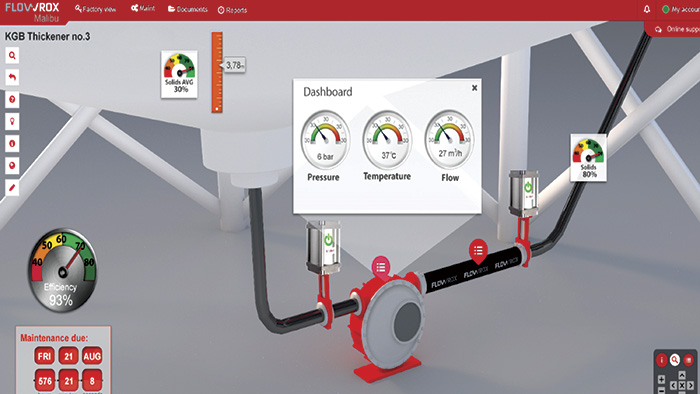Close the Dashboard popup
The width and height of the screenshot is (700, 394).
[475, 88]
